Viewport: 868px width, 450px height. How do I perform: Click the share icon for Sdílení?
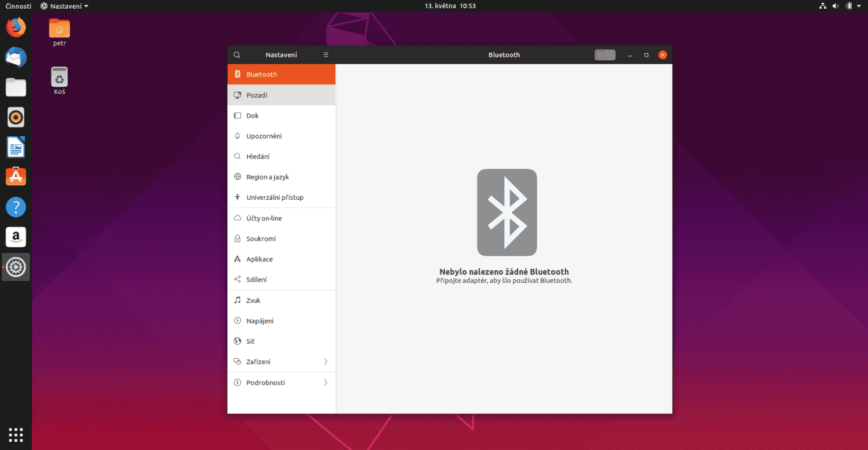click(x=238, y=280)
